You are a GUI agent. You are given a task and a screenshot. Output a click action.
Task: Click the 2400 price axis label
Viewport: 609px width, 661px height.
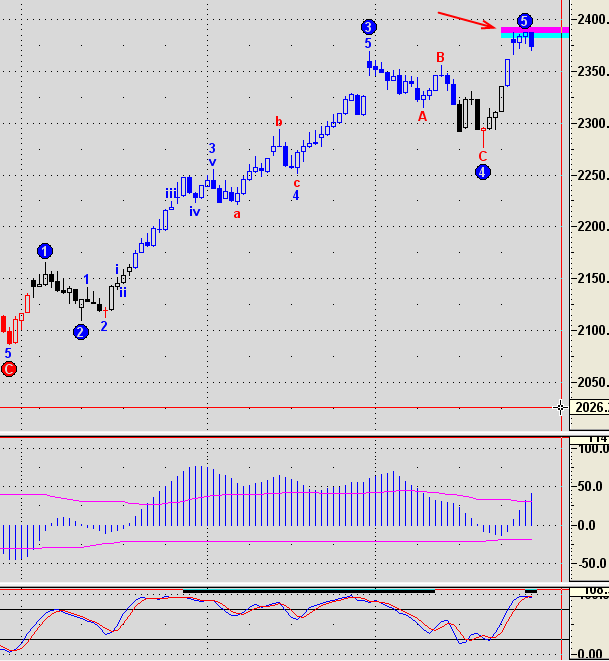pyautogui.click(x=593, y=19)
